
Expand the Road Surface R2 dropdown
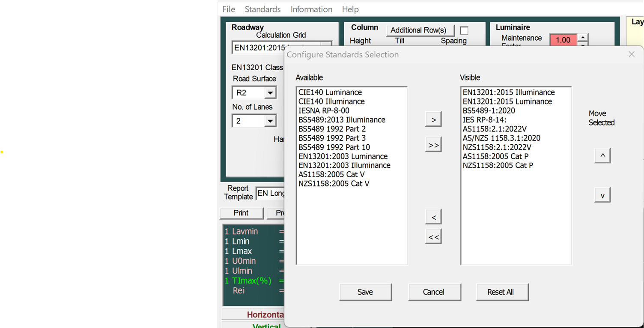(270, 92)
